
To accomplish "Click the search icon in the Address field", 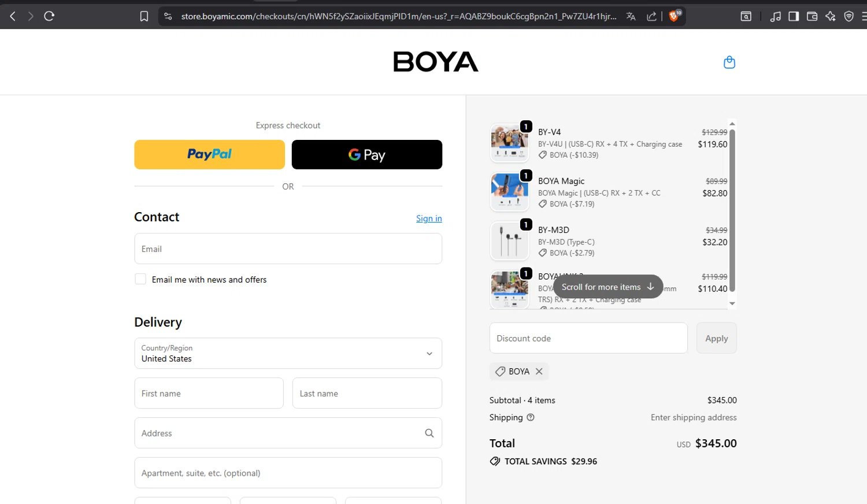I will 429,433.
